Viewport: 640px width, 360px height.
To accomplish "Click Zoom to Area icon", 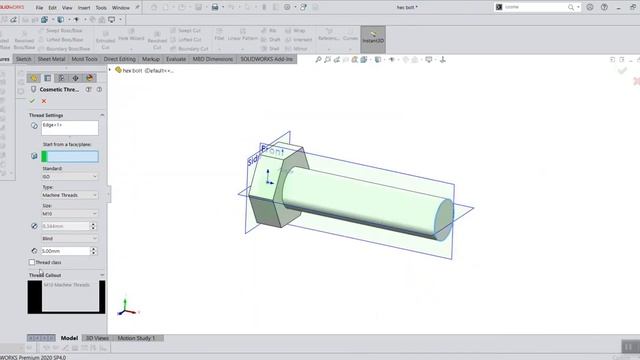I will (x=327, y=60).
